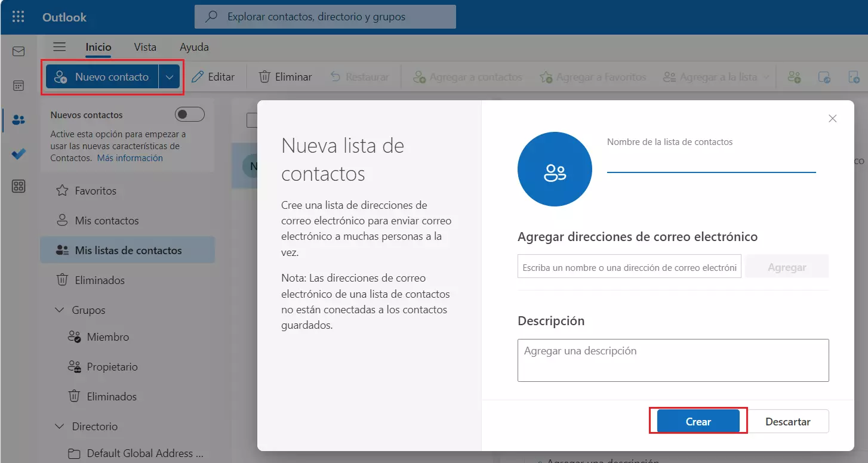
Task: Click the Editar pencil toolbar button
Action: tap(213, 77)
